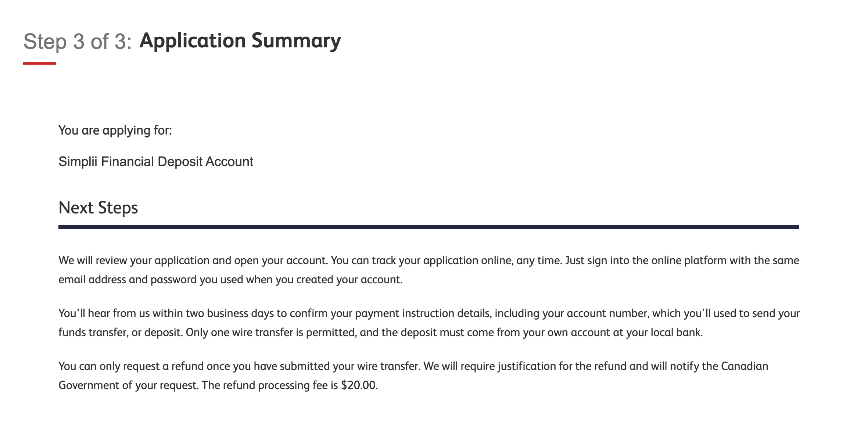Click the "You are applying for:" label
The image size is (868, 421).
(x=115, y=130)
